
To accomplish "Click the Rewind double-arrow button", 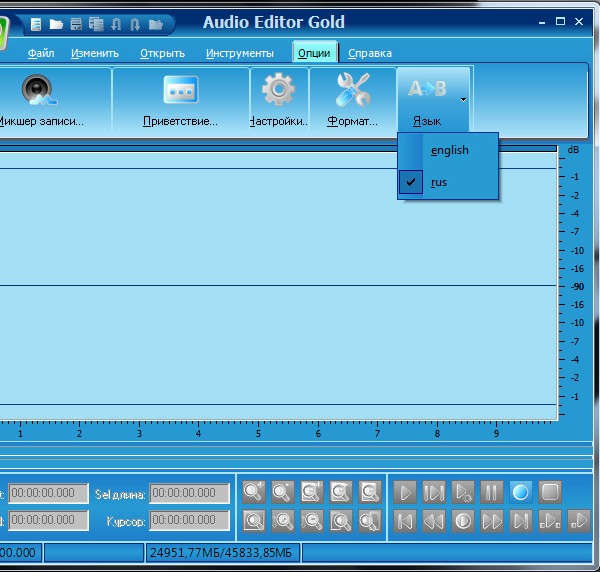I will pyautogui.click(x=433, y=521).
